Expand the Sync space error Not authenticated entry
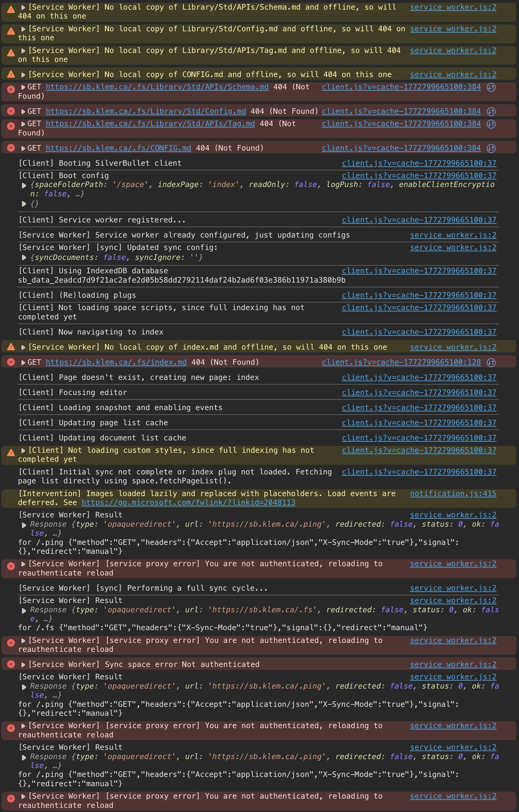The image size is (519, 812). (x=23, y=665)
